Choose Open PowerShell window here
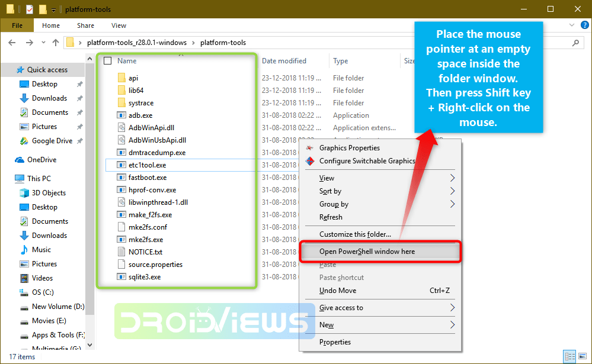 click(380, 252)
